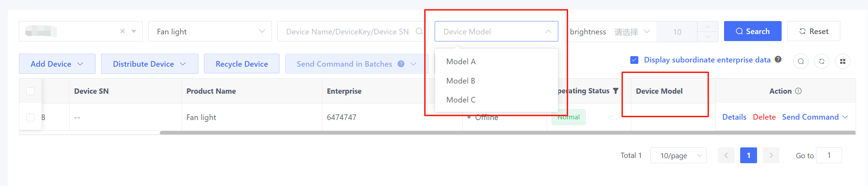Choose Model A from the dropdown list
The height and width of the screenshot is (186, 868).
click(x=461, y=62)
